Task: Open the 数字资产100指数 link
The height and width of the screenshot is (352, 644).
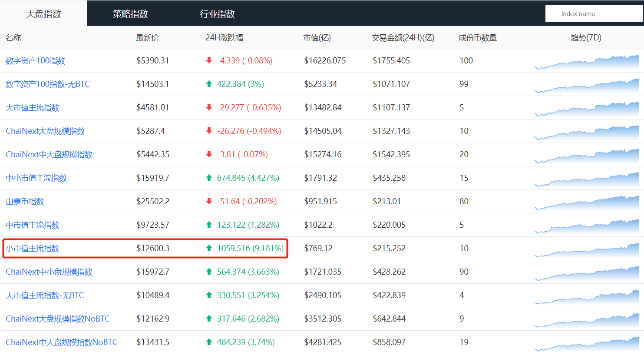Action: pyautogui.click(x=35, y=61)
